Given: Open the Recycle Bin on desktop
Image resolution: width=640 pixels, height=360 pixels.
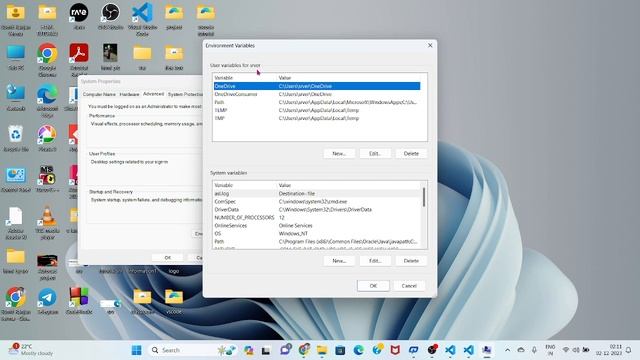Looking at the screenshot, I should tap(16, 138).
